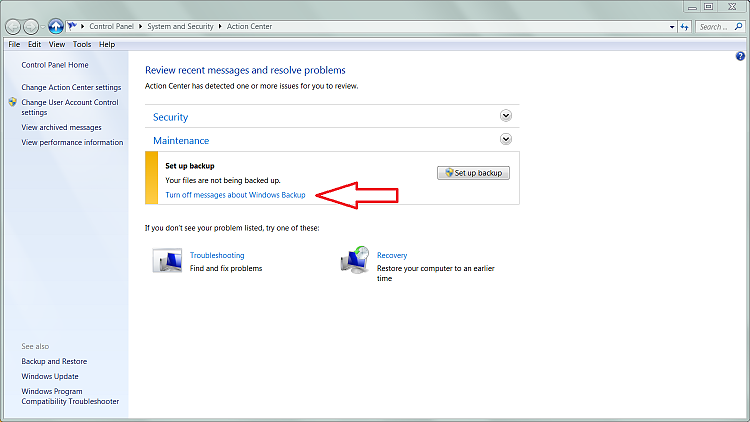Expand breadcrumb arrow after System and Security
This screenshot has width=750, height=422.
(220, 26)
